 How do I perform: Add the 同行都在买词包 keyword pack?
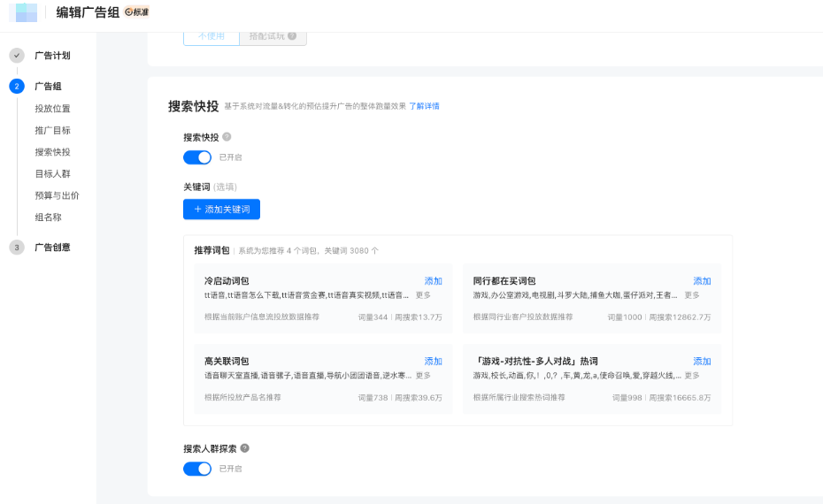click(702, 281)
